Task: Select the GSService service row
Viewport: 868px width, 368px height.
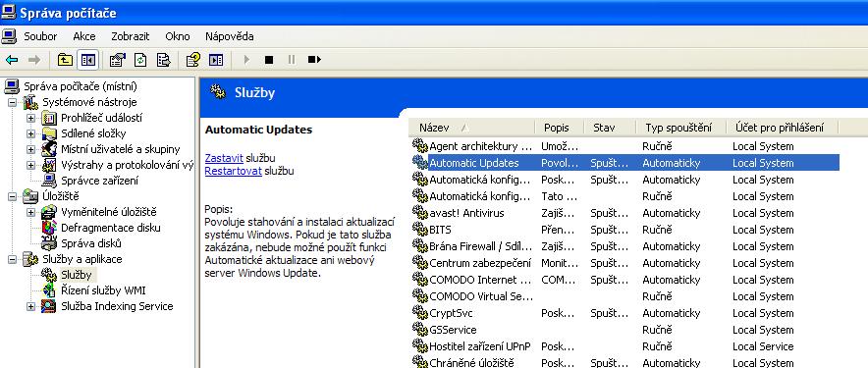Action: pyautogui.click(x=625, y=330)
